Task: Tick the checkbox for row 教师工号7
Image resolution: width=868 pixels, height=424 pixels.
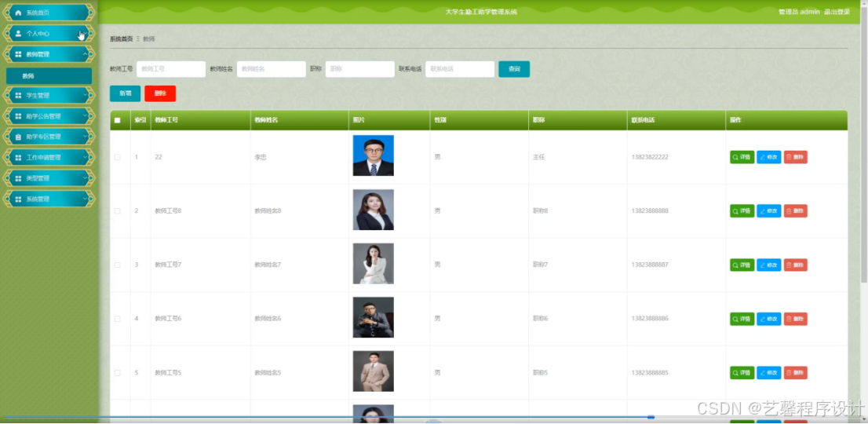Action: coord(118,265)
